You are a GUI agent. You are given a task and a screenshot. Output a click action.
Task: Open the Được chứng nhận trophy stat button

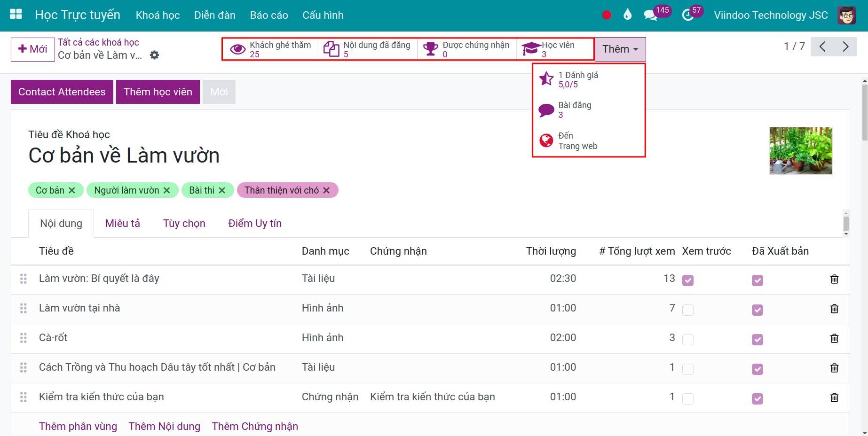pyautogui.click(x=467, y=49)
